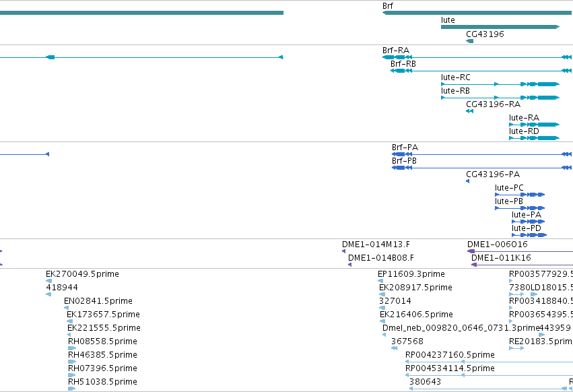Select the DME1-014B08.F marker arrow
The image size is (573, 392).
click(x=349, y=265)
